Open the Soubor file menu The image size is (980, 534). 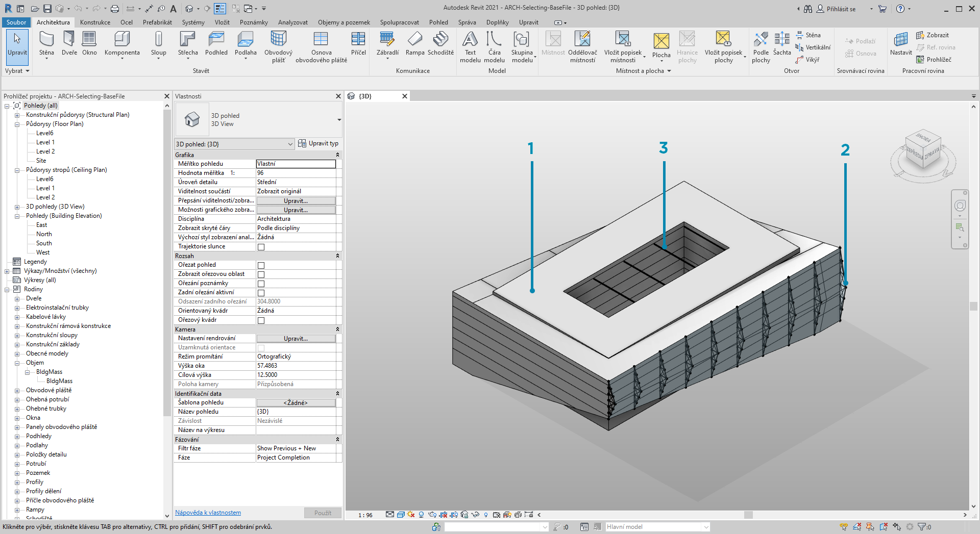(16, 22)
